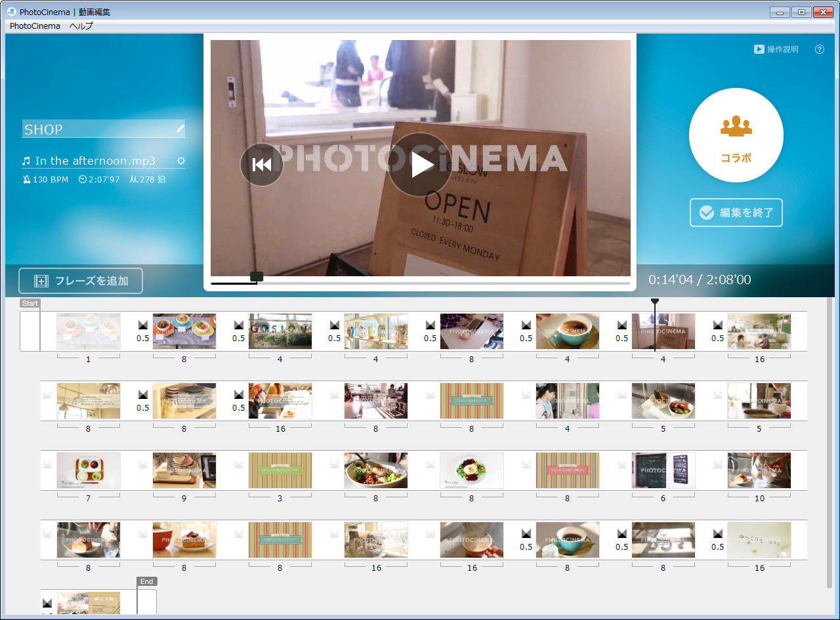Open the PhotoCinema menu
This screenshot has width=840, height=620.
(x=35, y=26)
